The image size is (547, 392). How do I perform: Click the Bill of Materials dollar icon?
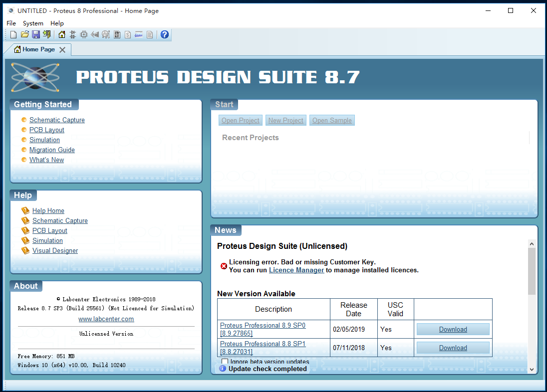point(128,34)
